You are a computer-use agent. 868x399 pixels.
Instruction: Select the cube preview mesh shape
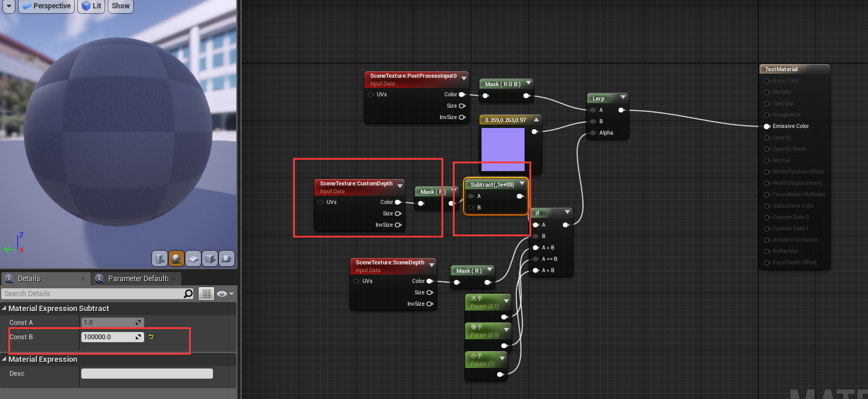point(209,258)
